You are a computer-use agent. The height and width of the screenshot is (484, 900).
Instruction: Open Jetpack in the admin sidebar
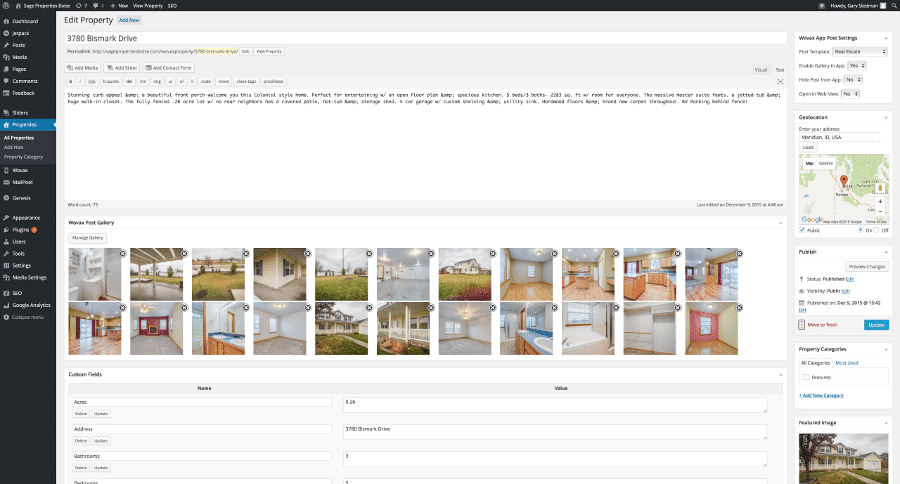tap(21, 33)
